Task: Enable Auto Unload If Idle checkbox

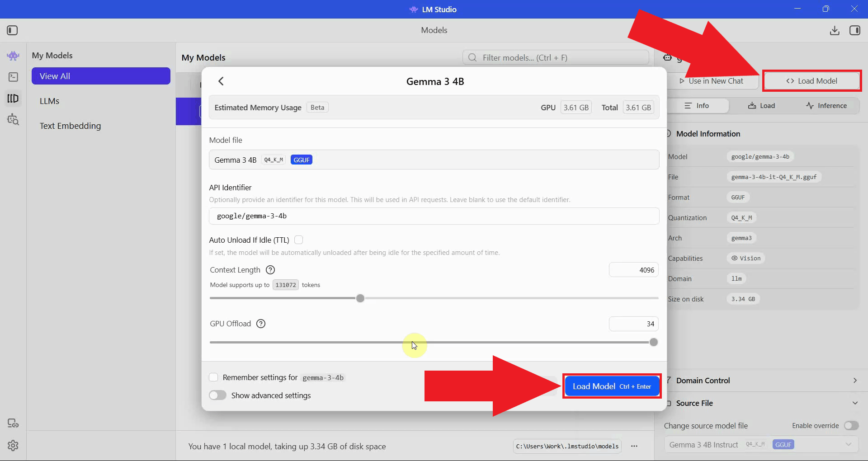Action: 299,240
